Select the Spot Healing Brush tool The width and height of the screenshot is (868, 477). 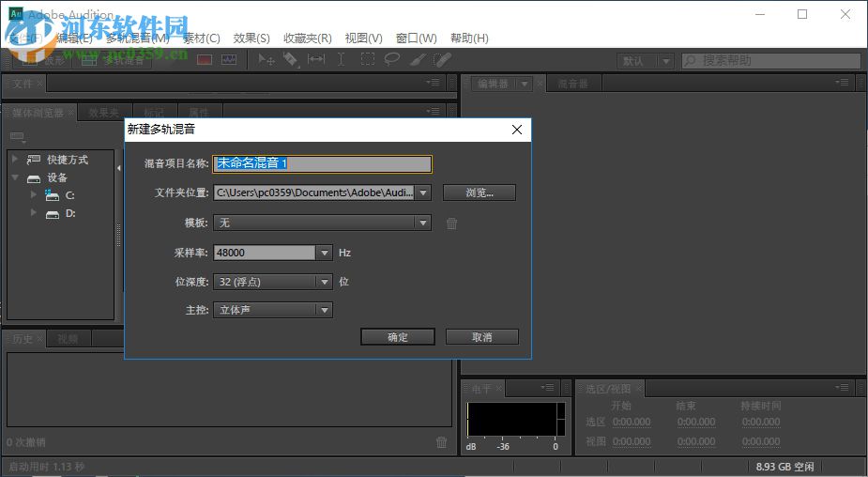click(x=442, y=59)
